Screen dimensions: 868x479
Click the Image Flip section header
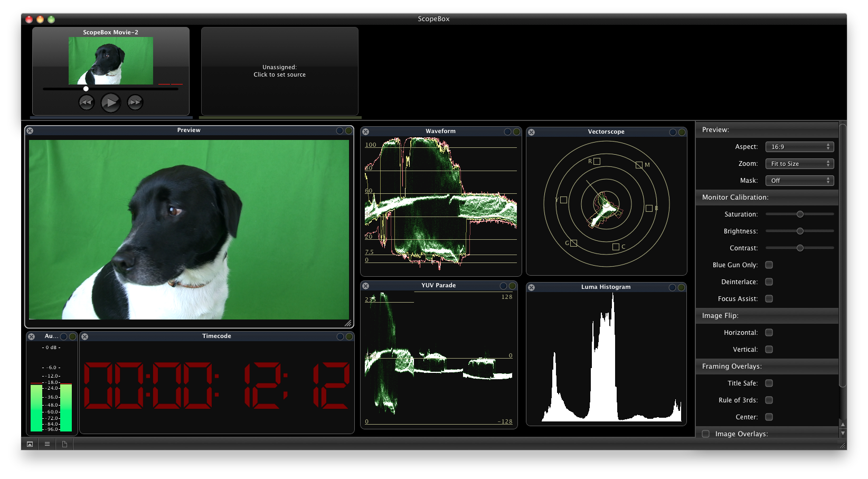pyautogui.click(x=767, y=316)
